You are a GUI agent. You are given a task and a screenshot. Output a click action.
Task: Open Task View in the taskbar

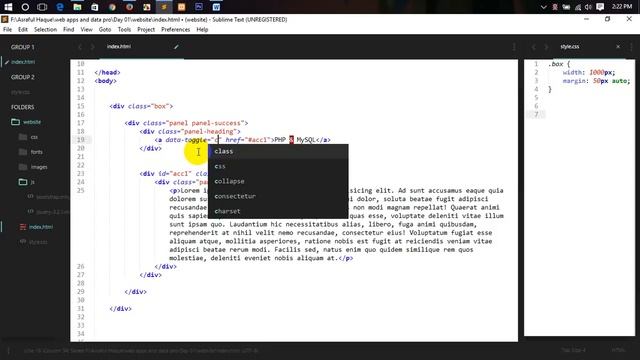tap(42, 7)
